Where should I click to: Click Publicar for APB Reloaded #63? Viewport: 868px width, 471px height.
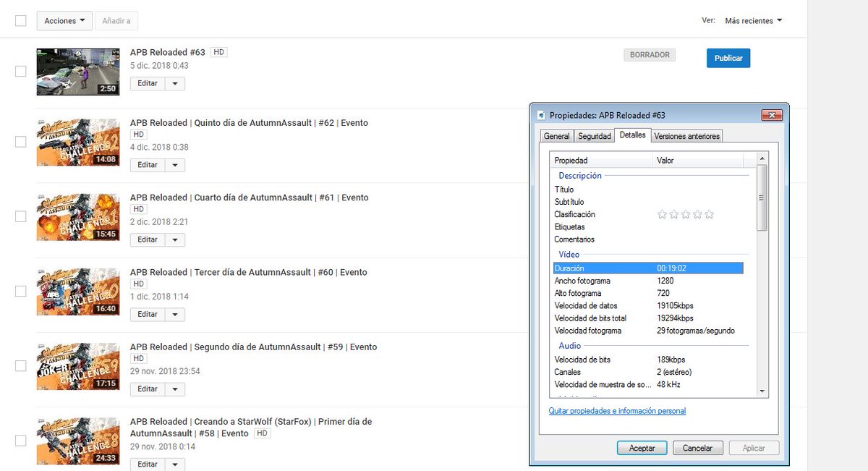tap(728, 58)
